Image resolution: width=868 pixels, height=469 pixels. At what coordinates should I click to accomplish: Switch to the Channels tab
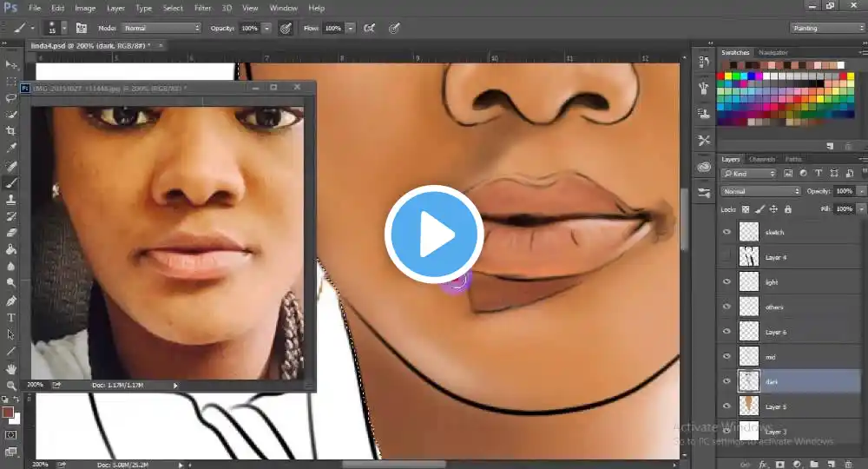pos(762,159)
